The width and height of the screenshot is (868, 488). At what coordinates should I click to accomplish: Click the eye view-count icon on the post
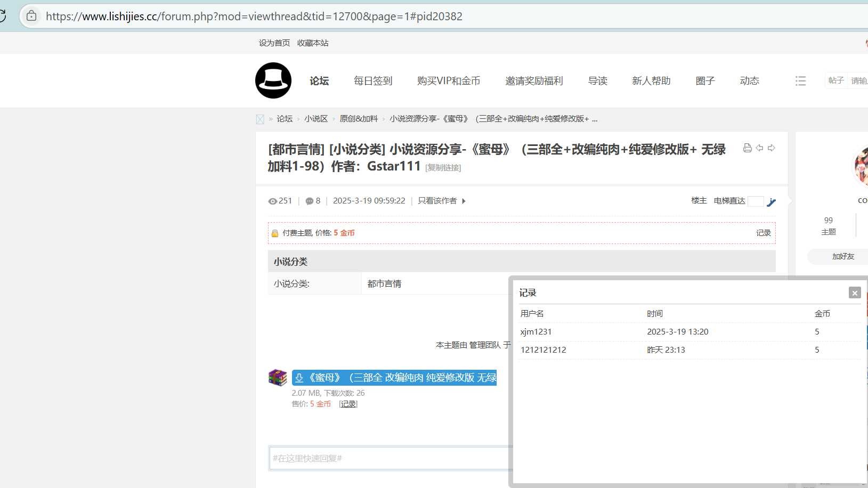[x=273, y=201]
